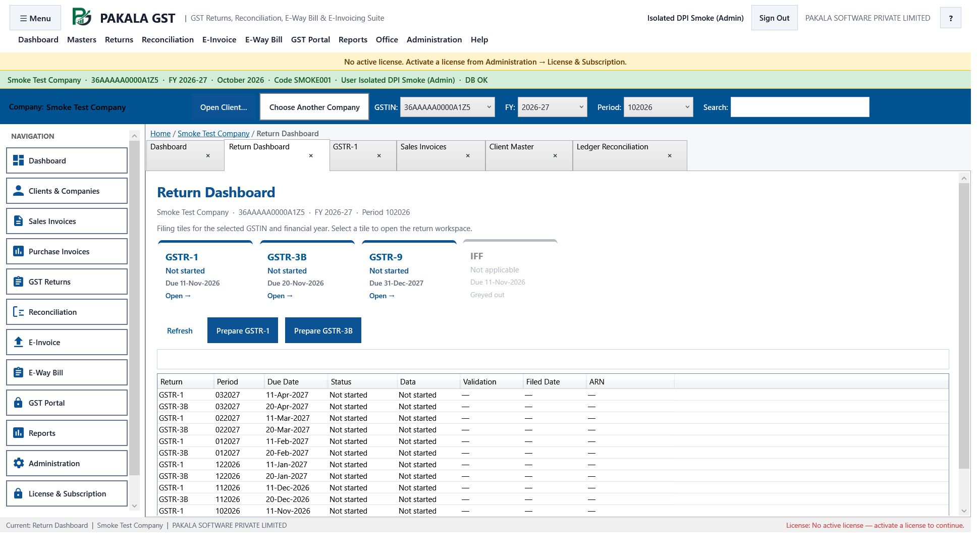980x556 pixels.
Task: Click the question mark help button
Action: tap(951, 18)
